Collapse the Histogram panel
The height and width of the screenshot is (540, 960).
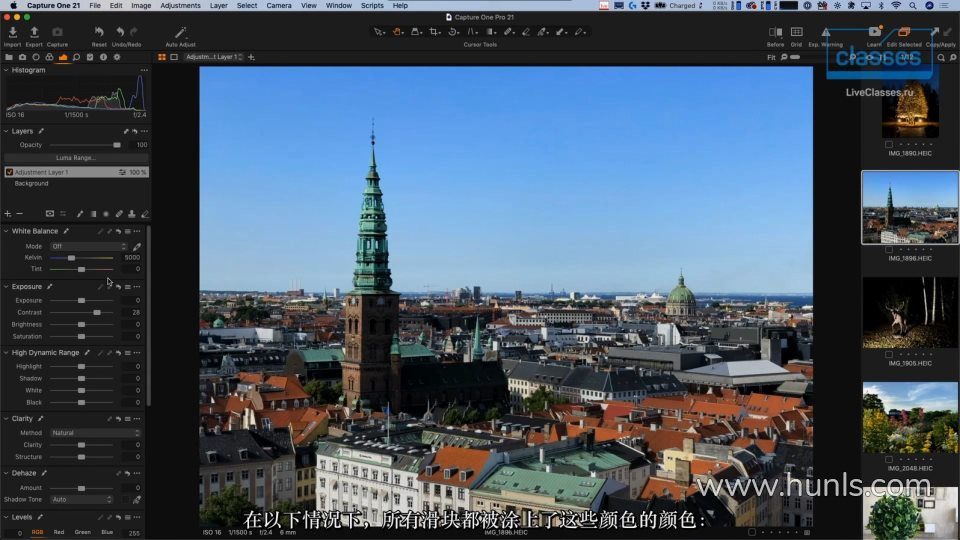[6, 70]
